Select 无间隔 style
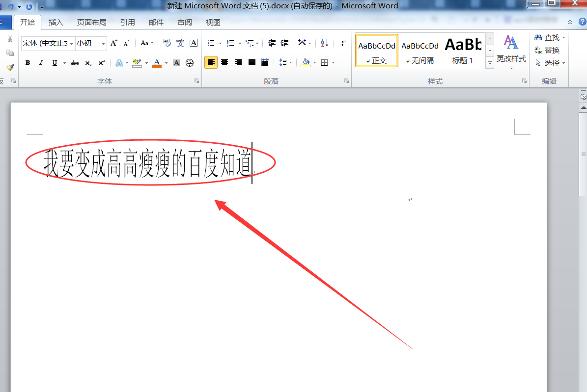This screenshot has width=587, height=392. coord(420,51)
